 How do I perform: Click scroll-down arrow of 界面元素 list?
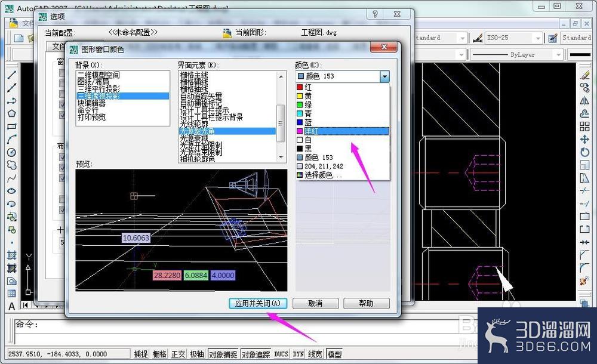(281, 157)
